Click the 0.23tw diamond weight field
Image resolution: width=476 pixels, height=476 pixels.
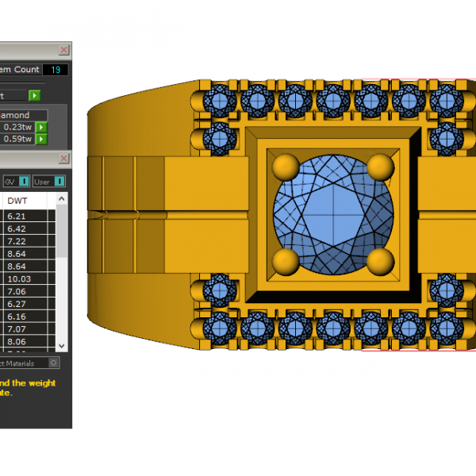coord(17,127)
